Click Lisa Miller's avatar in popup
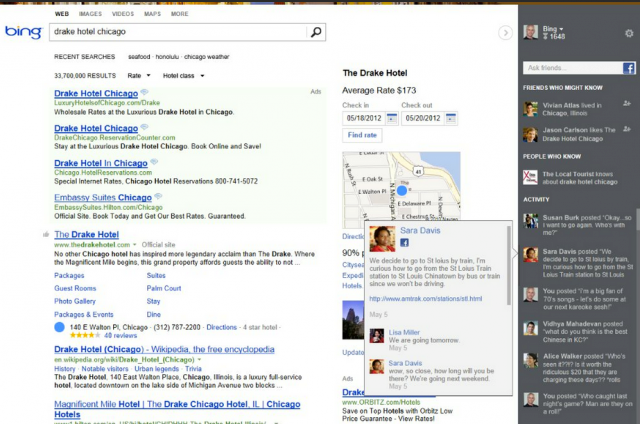This screenshot has height=424, width=640. (x=376, y=336)
